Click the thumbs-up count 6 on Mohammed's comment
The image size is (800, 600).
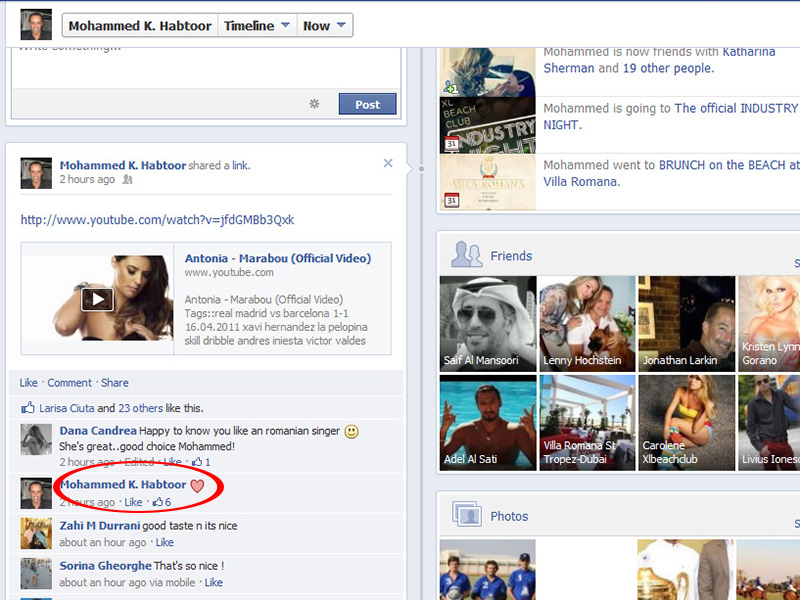pos(162,502)
